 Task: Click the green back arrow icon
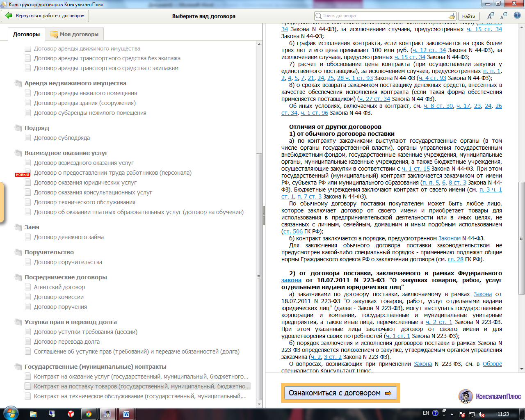coord(9,16)
